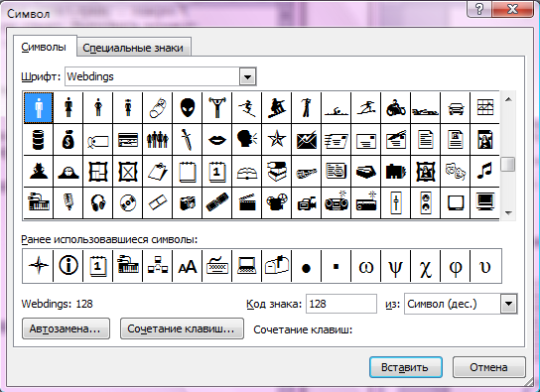Pick the remote control symbol

217,202
